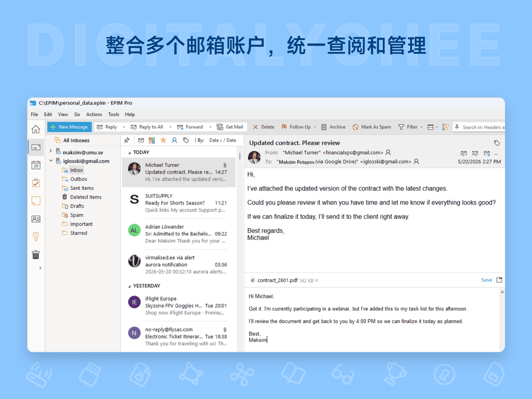Open the Important folder
Image resolution: width=532 pixels, height=399 pixels.
77,224
